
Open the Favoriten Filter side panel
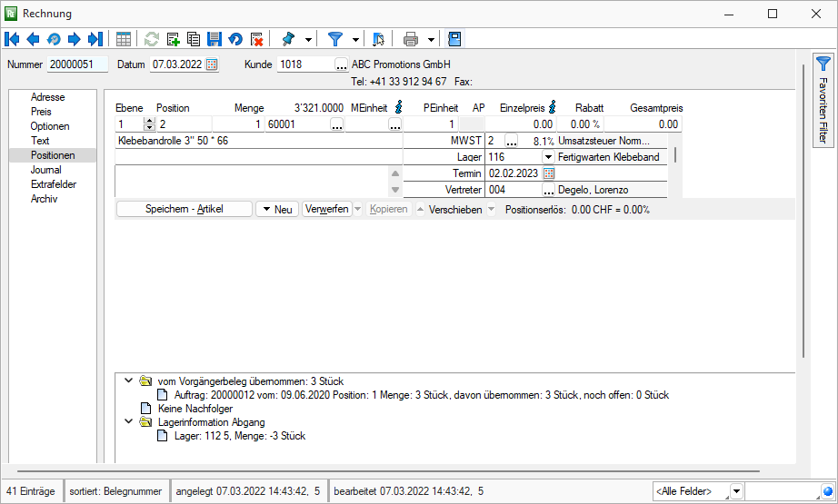pyautogui.click(x=823, y=100)
